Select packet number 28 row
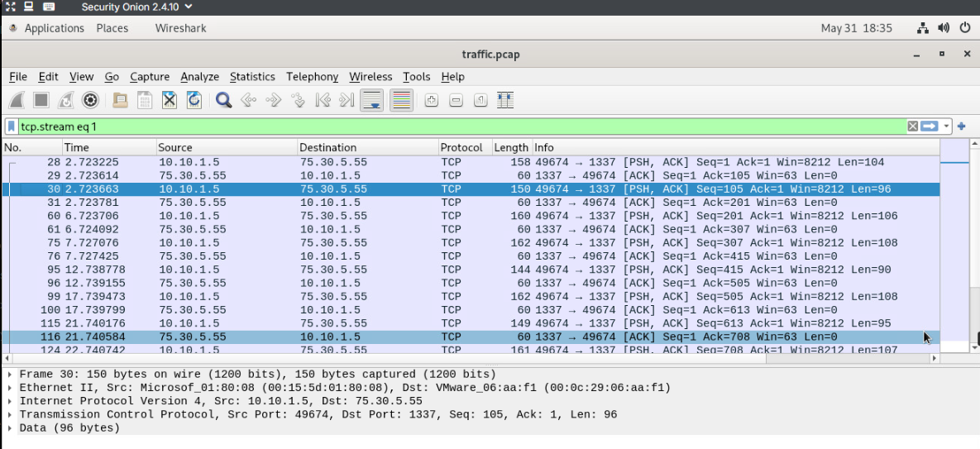 coord(471,162)
